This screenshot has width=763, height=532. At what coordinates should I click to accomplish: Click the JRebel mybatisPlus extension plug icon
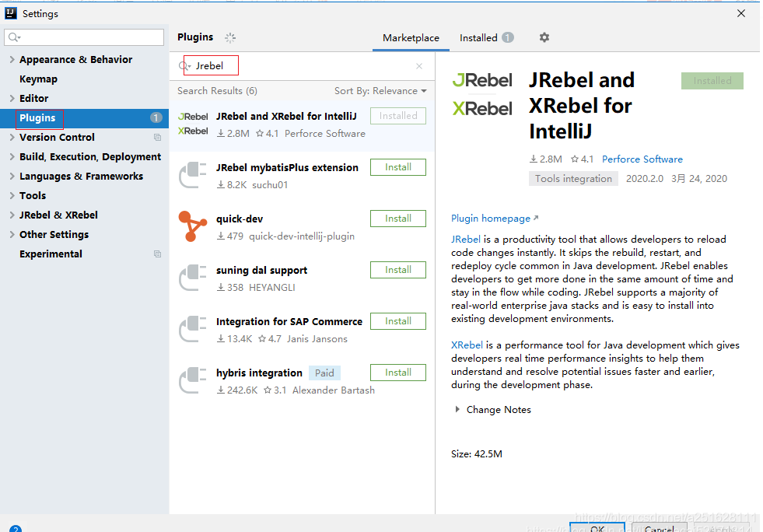(193, 175)
